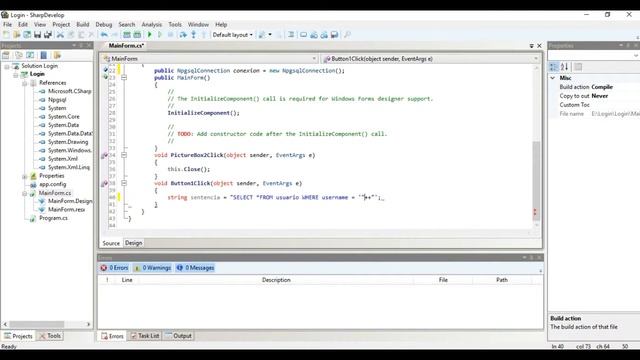640x360 pixels.
Task: Click Categorized view icon in Properties panel
Action: point(554,67)
